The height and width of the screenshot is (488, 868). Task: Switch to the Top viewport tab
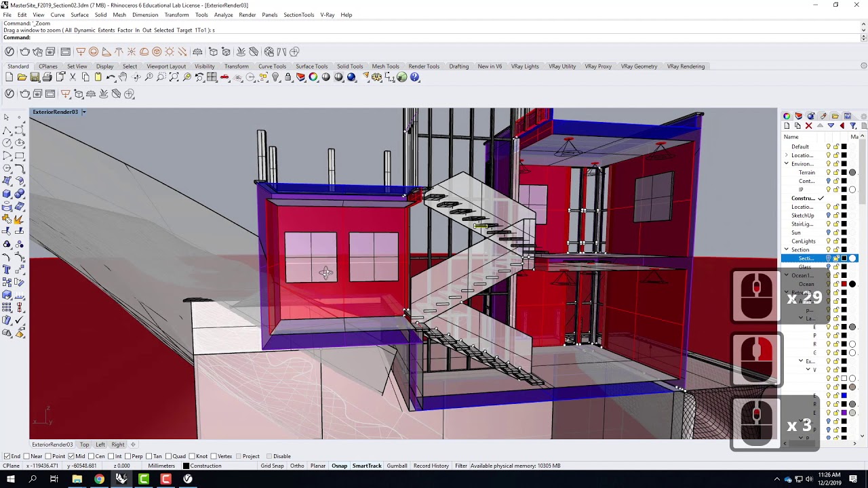84,444
